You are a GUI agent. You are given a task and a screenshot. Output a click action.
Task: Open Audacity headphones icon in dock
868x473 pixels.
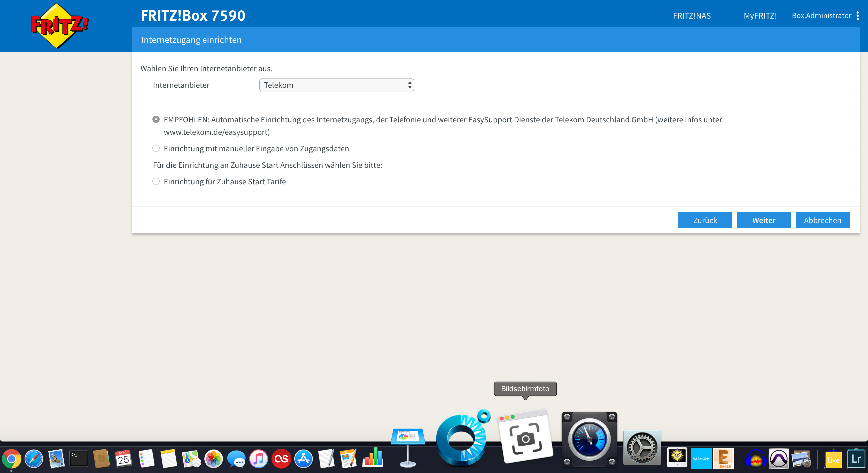[756, 459]
